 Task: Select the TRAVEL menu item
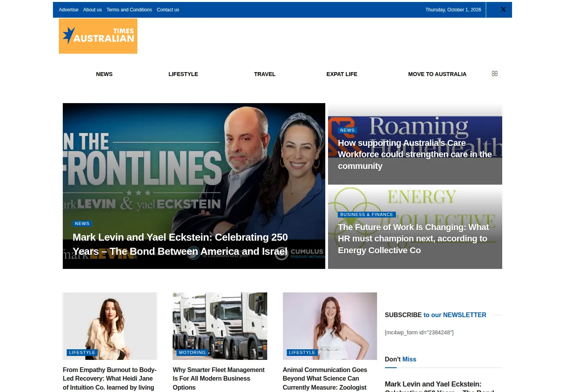265,74
